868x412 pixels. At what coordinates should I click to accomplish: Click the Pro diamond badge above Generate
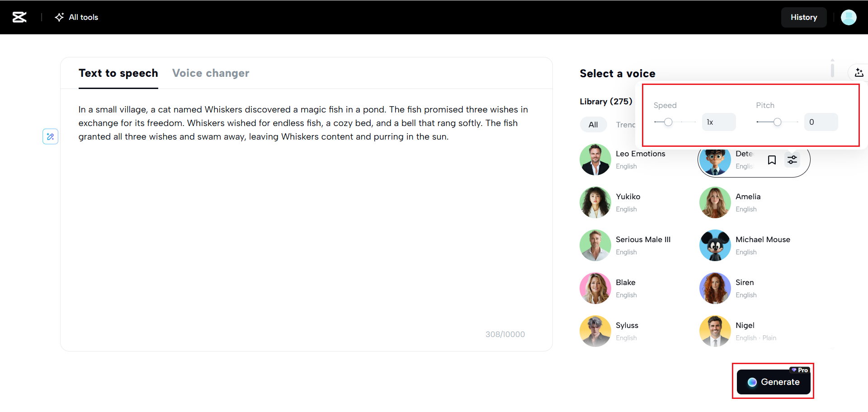coord(799,370)
